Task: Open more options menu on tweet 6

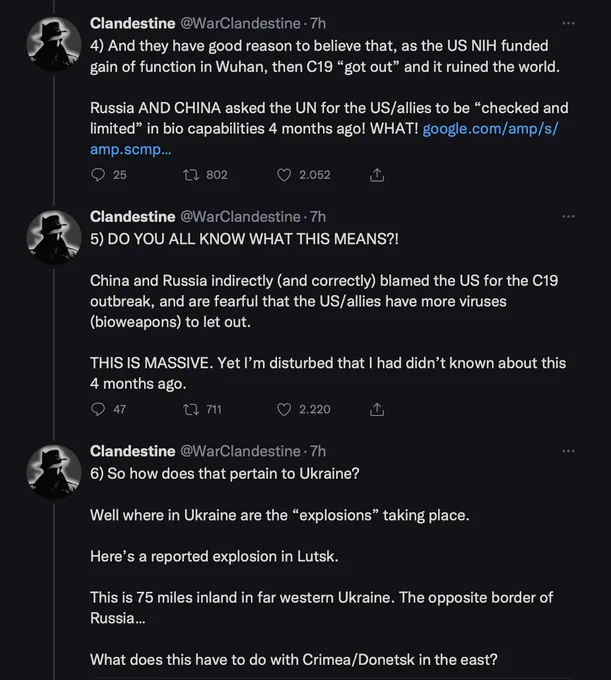Action: (x=568, y=451)
